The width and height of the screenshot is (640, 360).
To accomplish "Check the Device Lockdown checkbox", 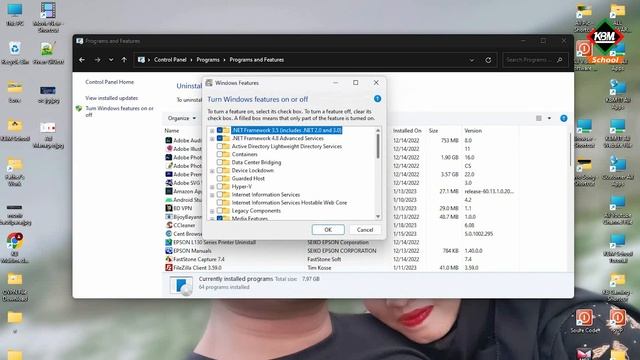I will 220,170.
